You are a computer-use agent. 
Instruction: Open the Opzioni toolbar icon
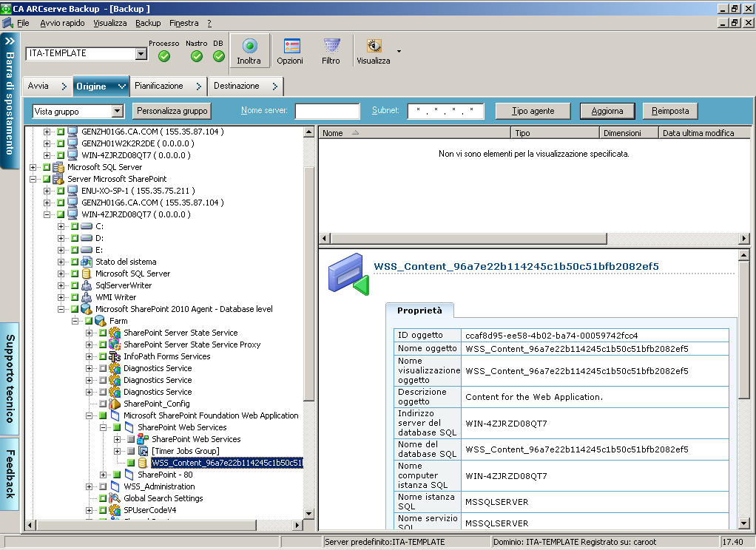pos(291,47)
